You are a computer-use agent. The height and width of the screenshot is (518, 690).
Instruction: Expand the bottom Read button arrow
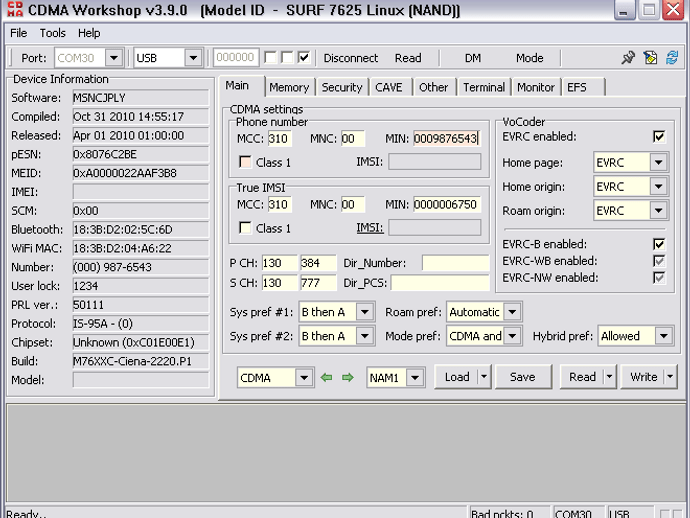tap(609, 377)
